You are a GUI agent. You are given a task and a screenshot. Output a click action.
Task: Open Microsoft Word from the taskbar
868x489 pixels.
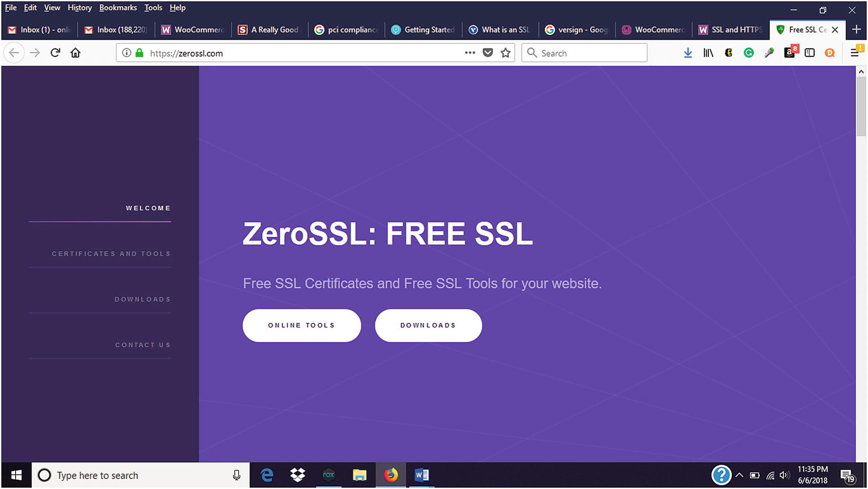(x=422, y=475)
